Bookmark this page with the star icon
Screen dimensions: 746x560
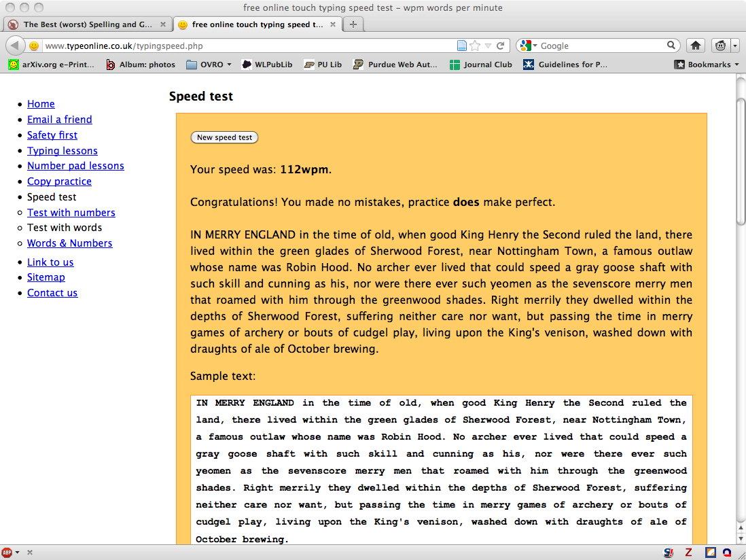coord(475,46)
